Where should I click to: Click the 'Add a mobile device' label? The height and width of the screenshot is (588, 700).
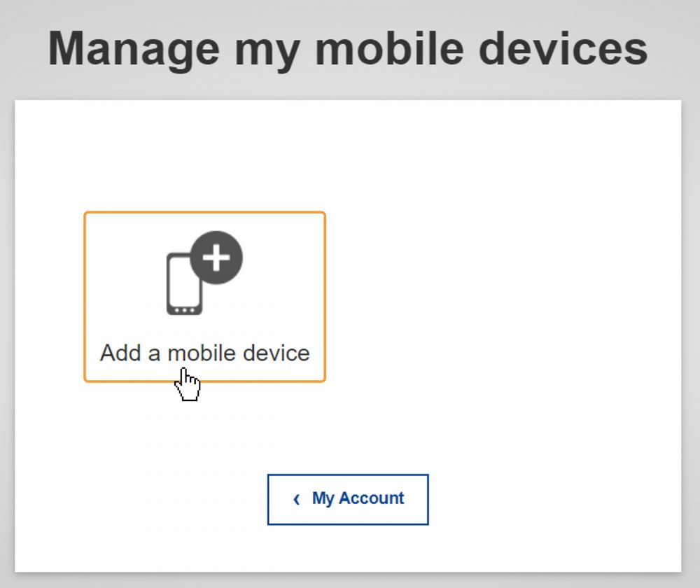point(204,353)
